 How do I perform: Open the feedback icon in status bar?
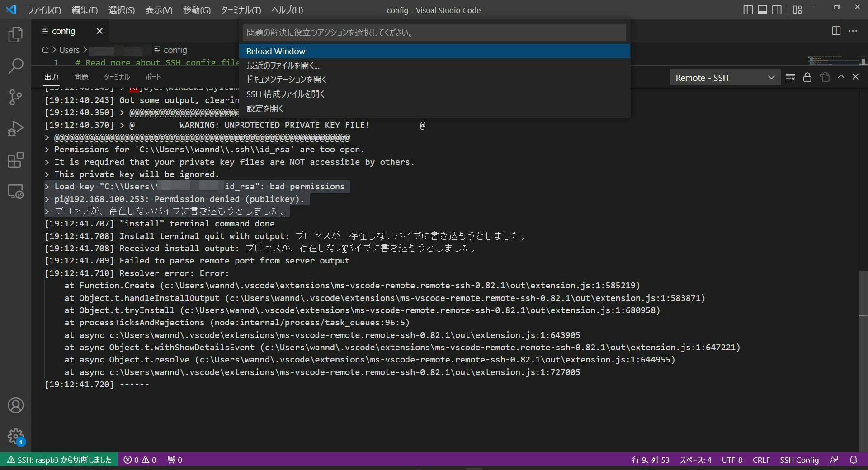click(834, 460)
